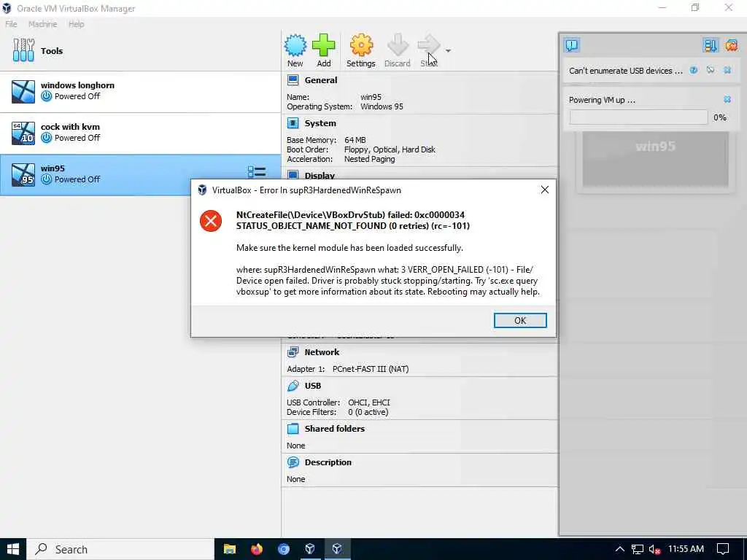
Task: Toggle the notification center speech-bubble icon
Action: (x=572, y=45)
